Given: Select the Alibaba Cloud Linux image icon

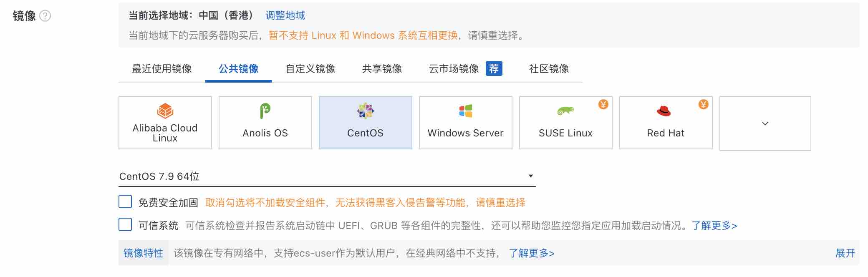Looking at the screenshot, I should tap(165, 111).
